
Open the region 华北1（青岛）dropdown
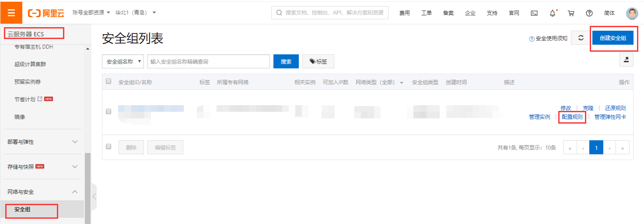(136, 12)
